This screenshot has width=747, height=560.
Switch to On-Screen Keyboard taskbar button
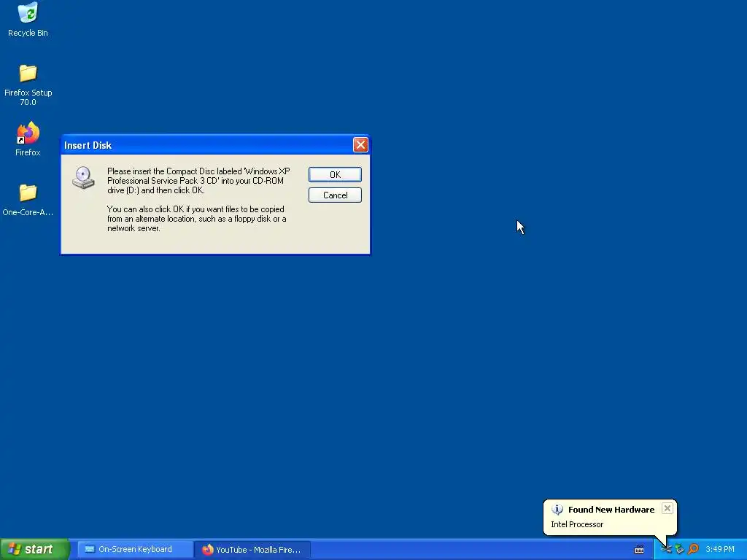pos(134,549)
